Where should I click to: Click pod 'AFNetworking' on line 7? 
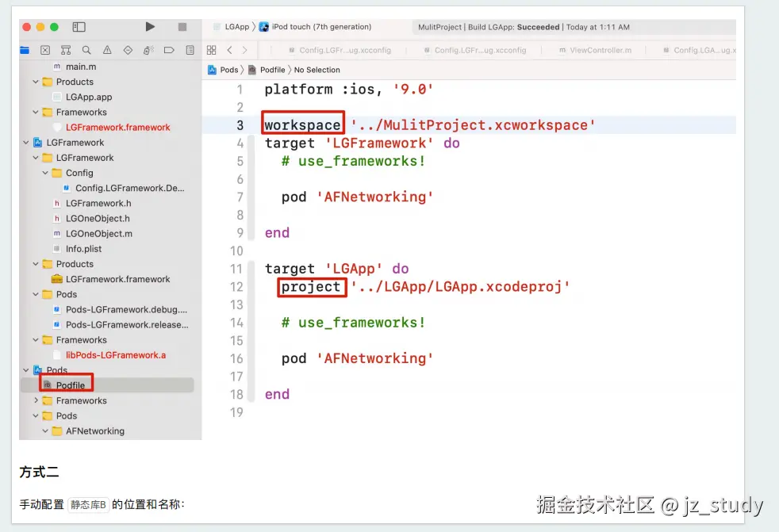tap(358, 197)
